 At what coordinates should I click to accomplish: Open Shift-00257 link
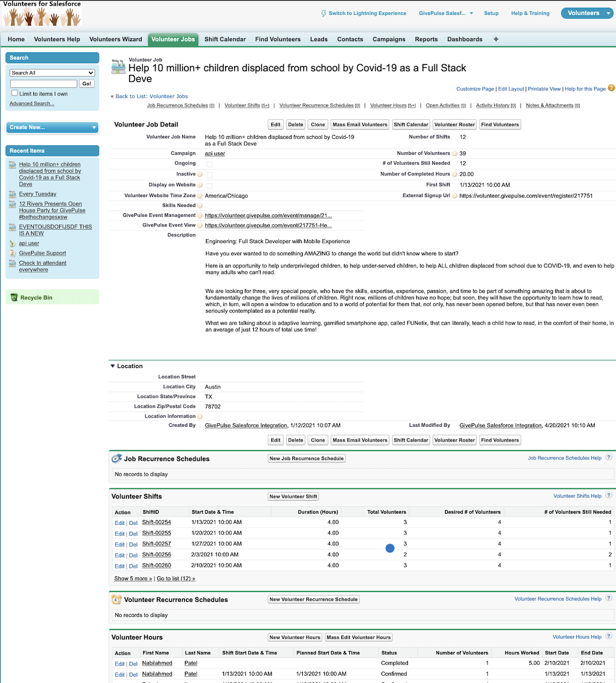tap(156, 544)
